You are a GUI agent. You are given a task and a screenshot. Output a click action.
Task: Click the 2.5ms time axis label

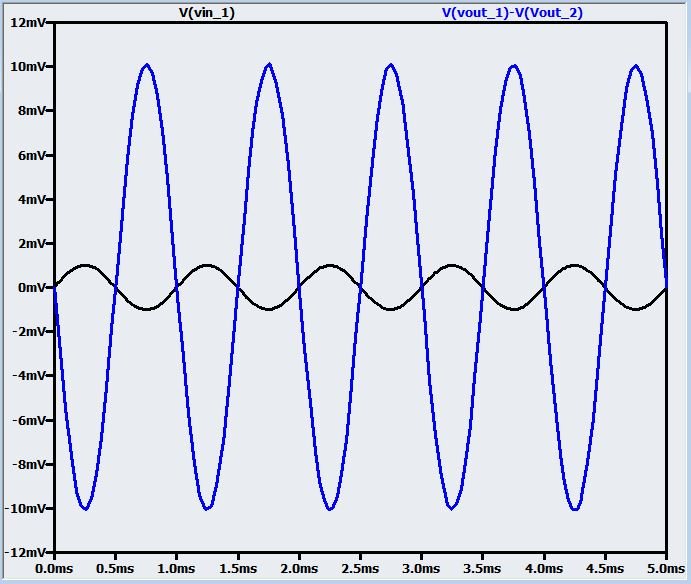360,569
